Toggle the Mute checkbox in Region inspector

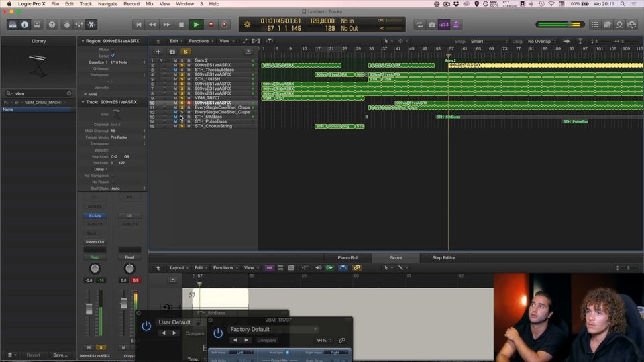coord(113,50)
